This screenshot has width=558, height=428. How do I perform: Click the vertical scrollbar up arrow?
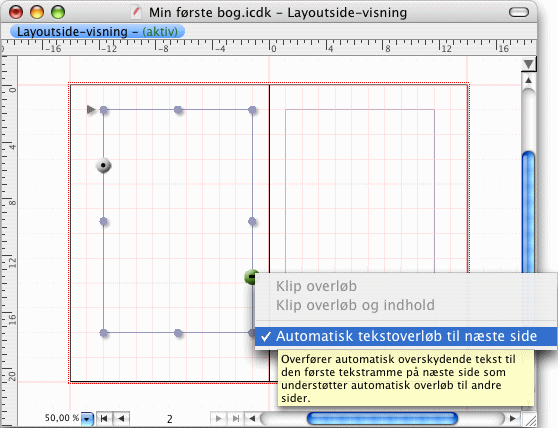528,80
